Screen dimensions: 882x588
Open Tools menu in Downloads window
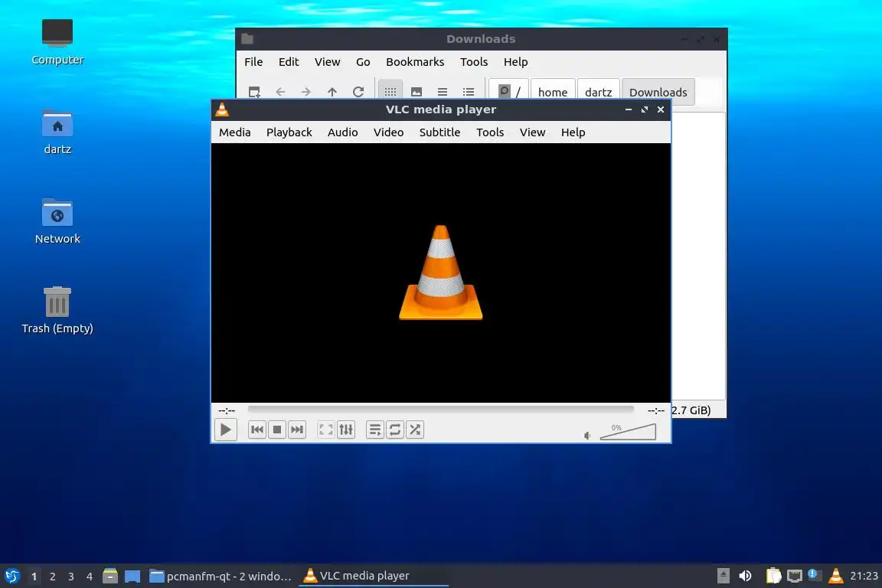pos(474,62)
